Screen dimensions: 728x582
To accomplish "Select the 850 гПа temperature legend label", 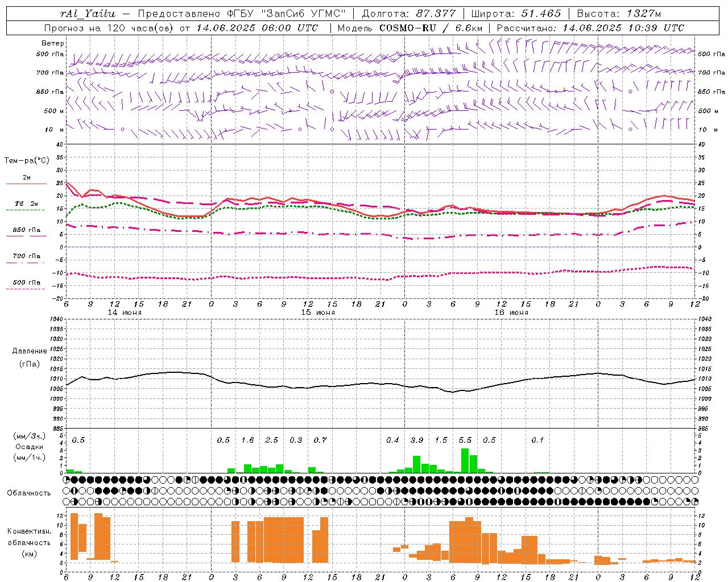I will [x=27, y=230].
